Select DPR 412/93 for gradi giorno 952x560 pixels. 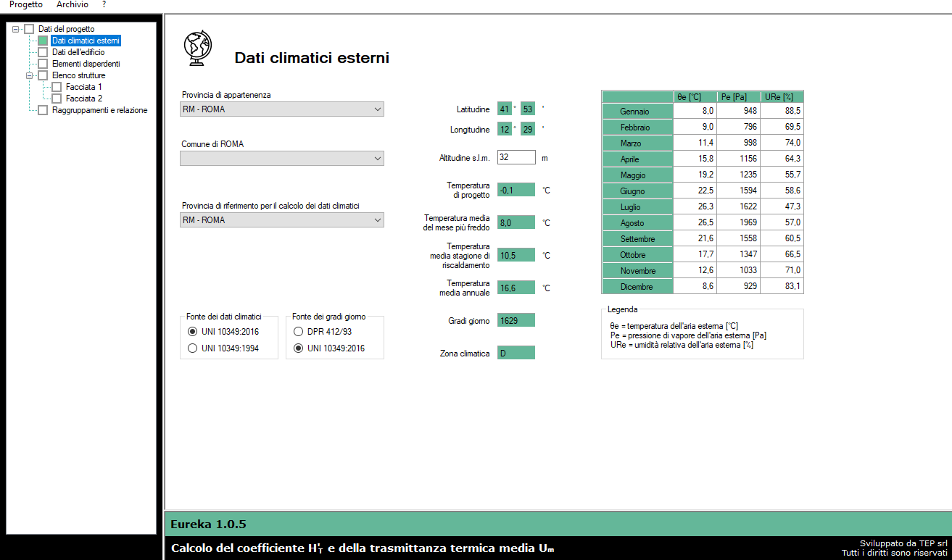click(298, 332)
